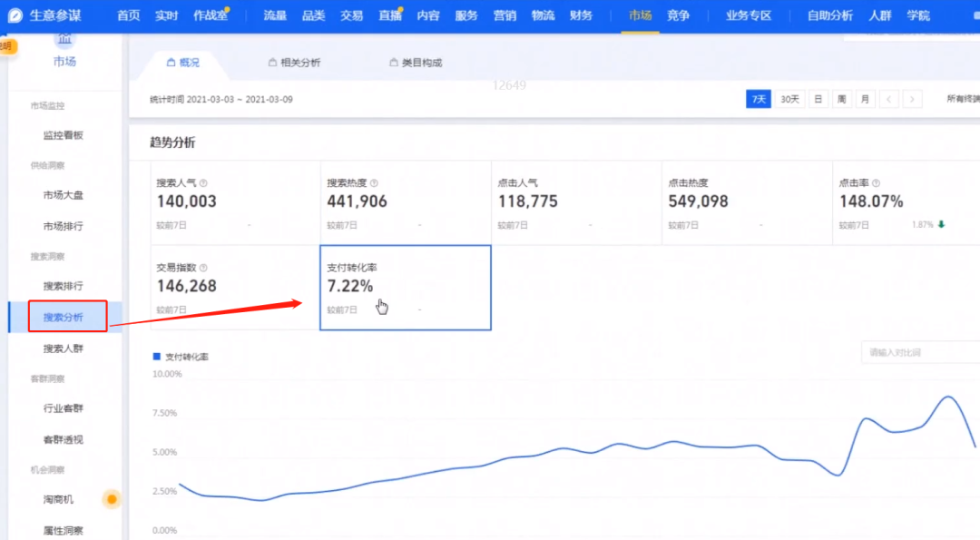The image size is (980, 540).
Task: Open the 服务 menu
Action: tap(466, 15)
